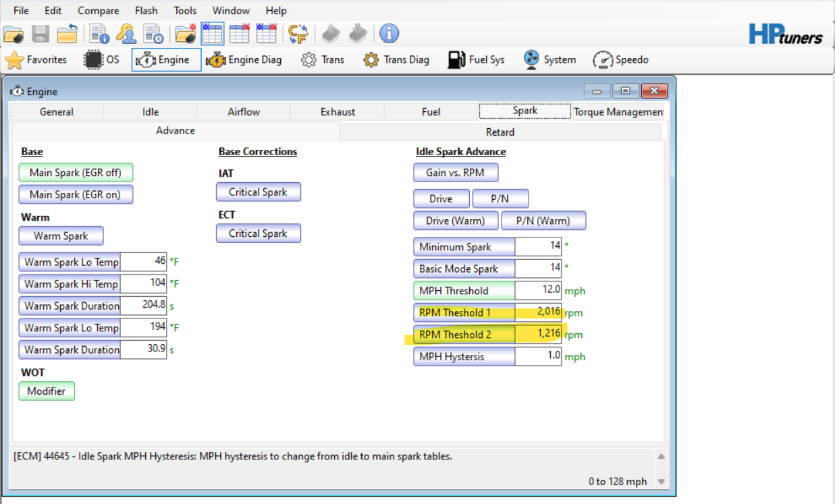Open Main Spark (EGR off) table
The image size is (835, 504).
pos(76,173)
